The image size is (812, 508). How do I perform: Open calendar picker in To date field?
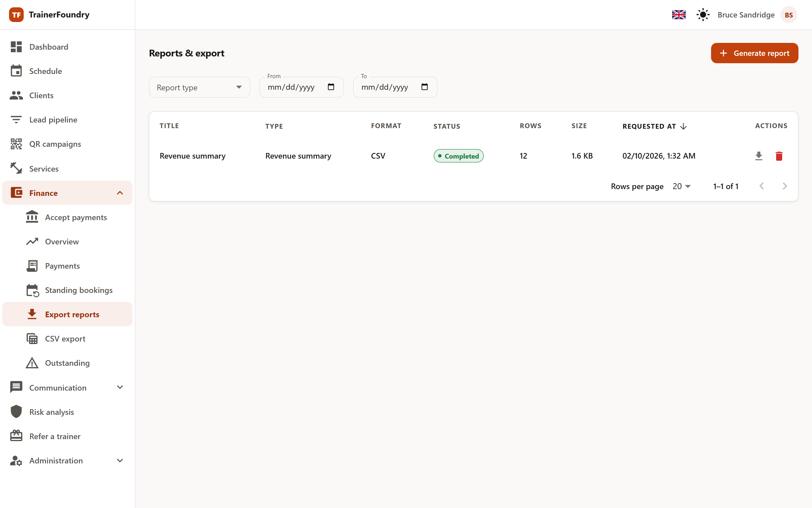(424, 87)
